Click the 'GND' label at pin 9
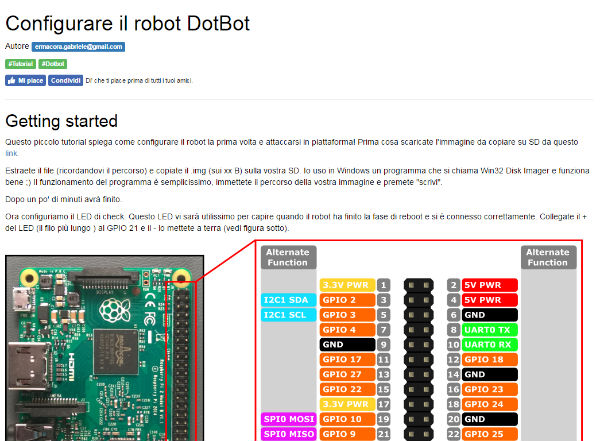 [x=347, y=345]
